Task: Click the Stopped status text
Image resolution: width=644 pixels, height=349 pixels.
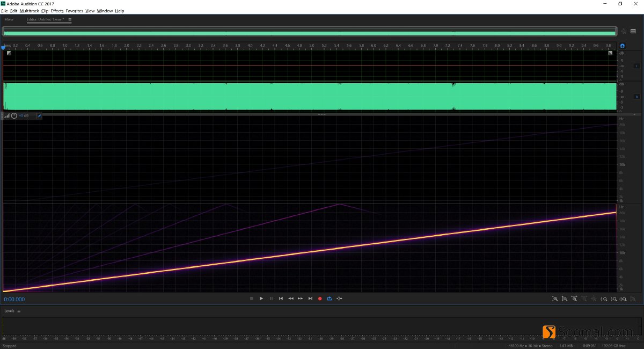Action: point(9,346)
